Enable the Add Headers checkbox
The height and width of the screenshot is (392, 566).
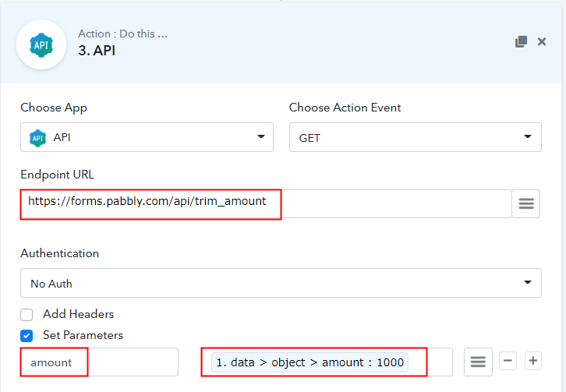[27, 315]
